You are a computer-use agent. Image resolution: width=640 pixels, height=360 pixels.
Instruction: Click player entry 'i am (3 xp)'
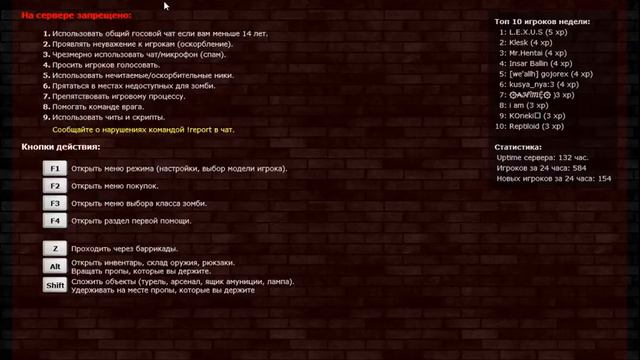click(x=524, y=105)
